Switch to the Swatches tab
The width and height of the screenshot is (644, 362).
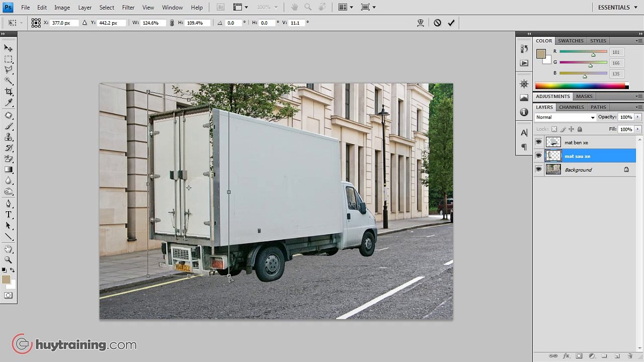coord(571,41)
